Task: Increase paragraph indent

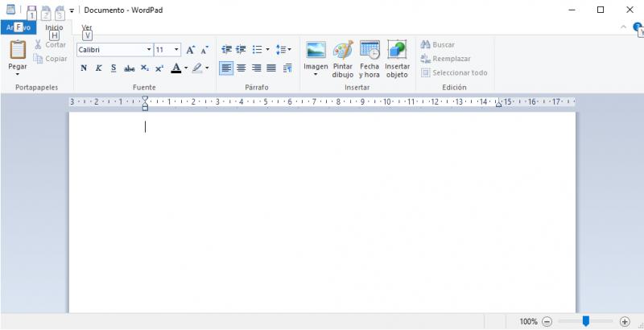Action: [x=241, y=50]
